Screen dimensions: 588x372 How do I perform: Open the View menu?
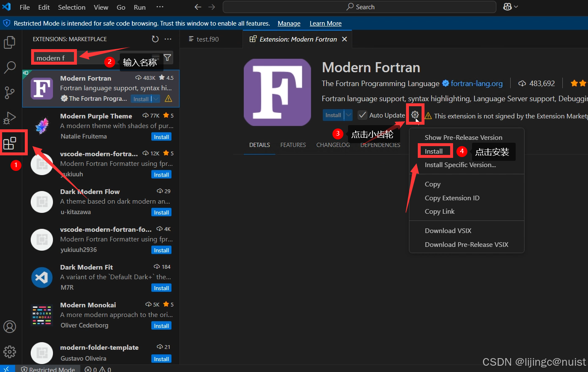click(x=101, y=7)
